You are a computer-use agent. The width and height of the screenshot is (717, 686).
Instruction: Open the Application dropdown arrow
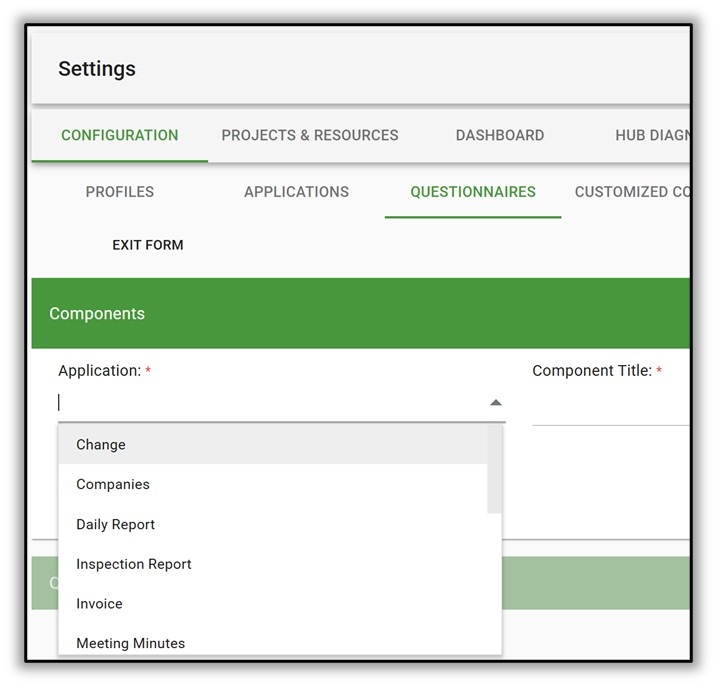pos(495,403)
